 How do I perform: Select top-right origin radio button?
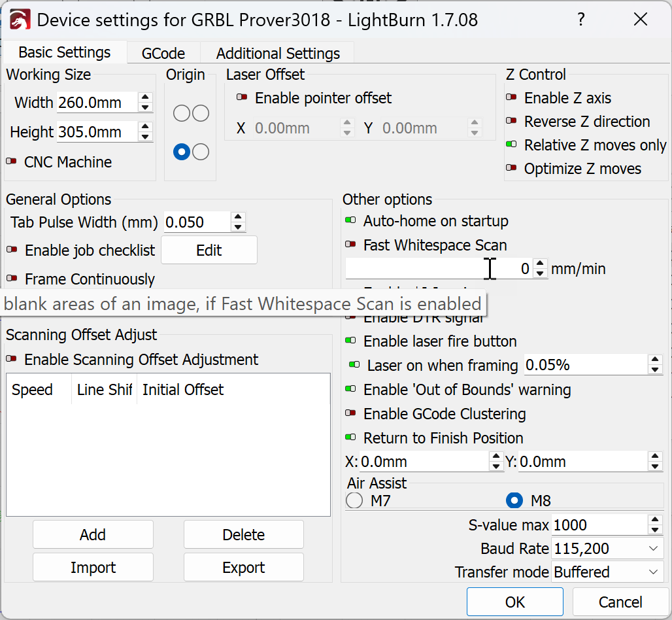click(201, 113)
